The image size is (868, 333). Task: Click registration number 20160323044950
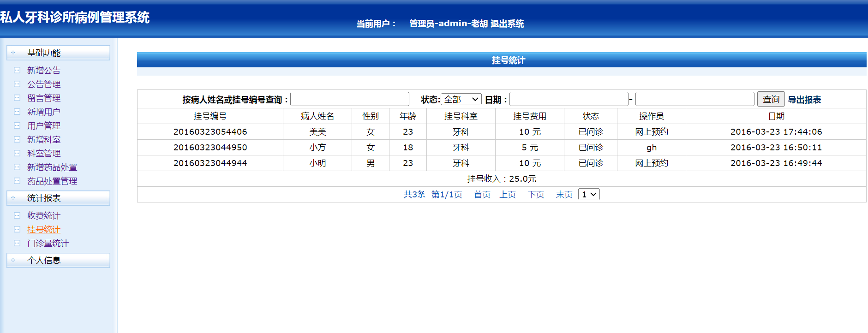coord(210,148)
